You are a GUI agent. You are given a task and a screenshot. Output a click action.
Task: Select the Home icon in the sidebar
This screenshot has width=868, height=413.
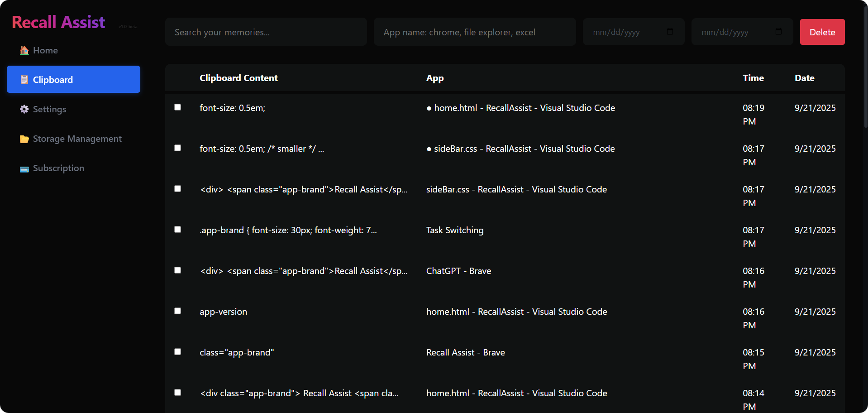click(x=24, y=50)
